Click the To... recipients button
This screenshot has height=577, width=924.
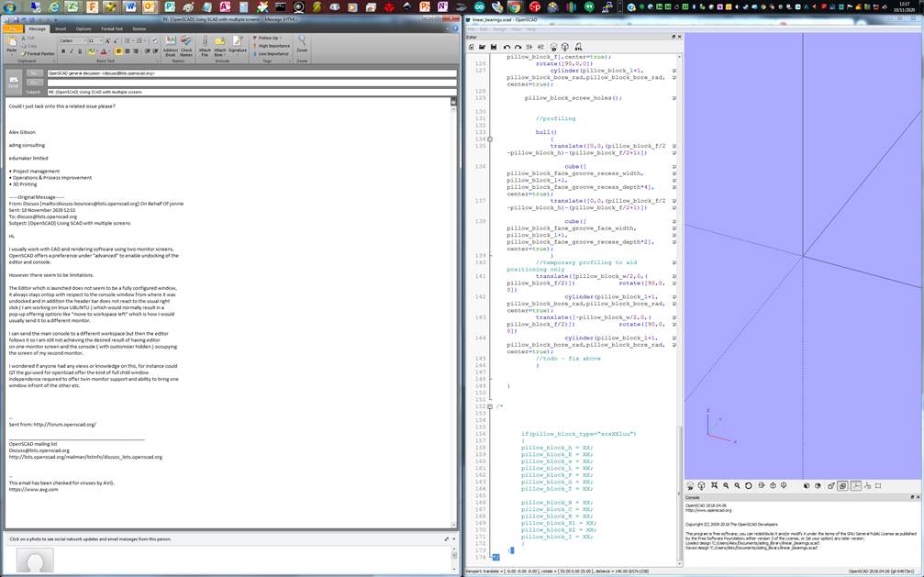click(35, 72)
